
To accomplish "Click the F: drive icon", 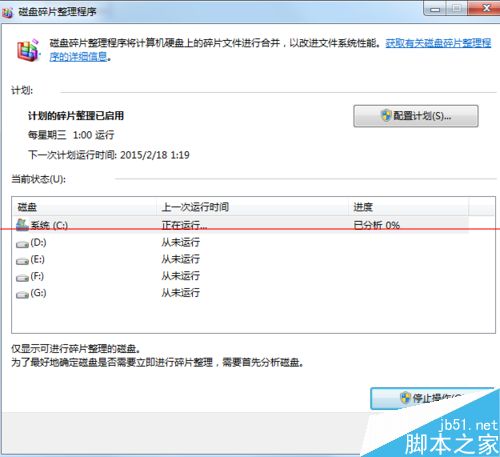I will pyautogui.click(x=22, y=278).
